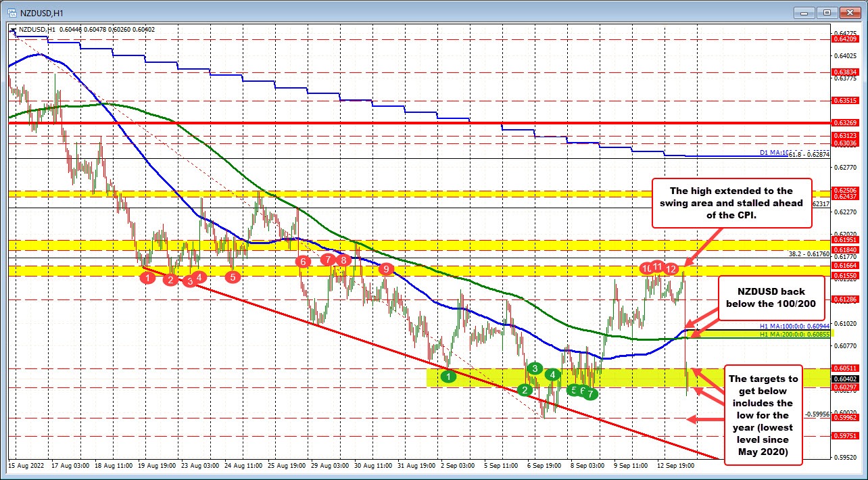The width and height of the screenshot is (868, 480).
Task: Maximize the NZDUSD,H1 chart window
Action: pyautogui.click(x=827, y=12)
